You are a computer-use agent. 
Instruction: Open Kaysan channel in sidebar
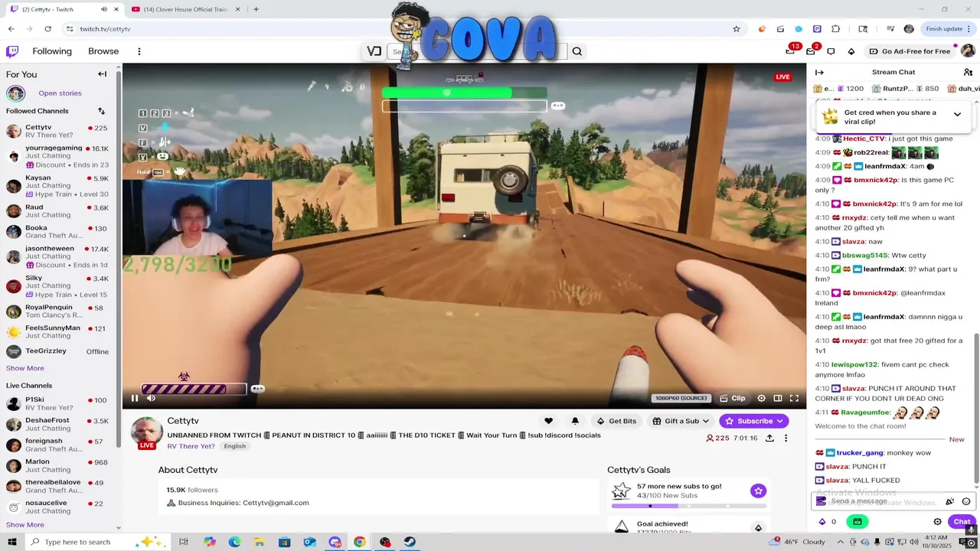57,186
